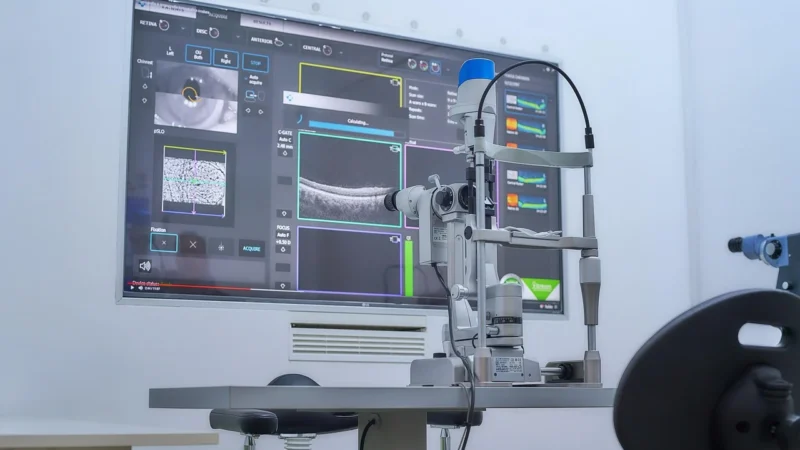Image resolution: width=800 pixels, height=450 pixels.
Task: Open the ANTERIOR scan dropdown arrow
Action: (291, 44)
